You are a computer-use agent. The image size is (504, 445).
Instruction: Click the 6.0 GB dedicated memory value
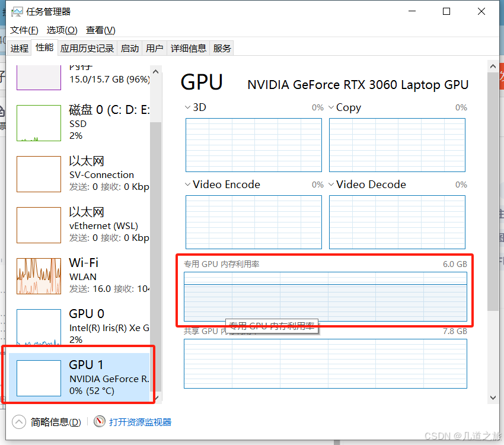(455, 264)
